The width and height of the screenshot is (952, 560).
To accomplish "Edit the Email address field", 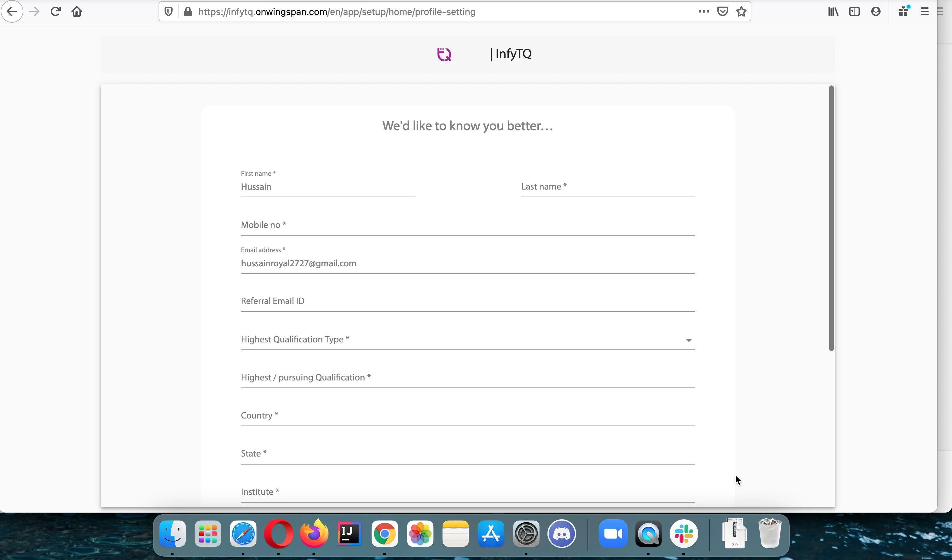I will [468, 263].
